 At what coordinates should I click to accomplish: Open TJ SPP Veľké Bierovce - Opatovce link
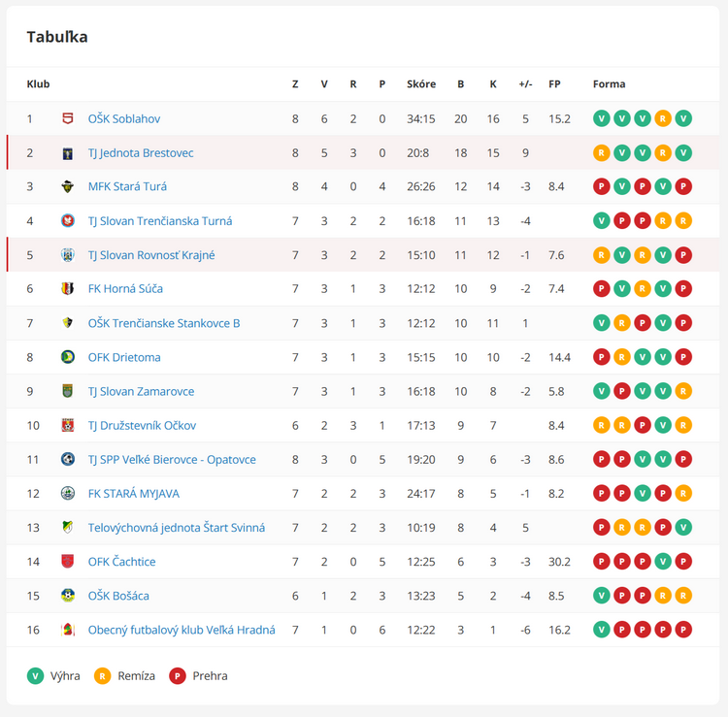(x=172, y=460)
